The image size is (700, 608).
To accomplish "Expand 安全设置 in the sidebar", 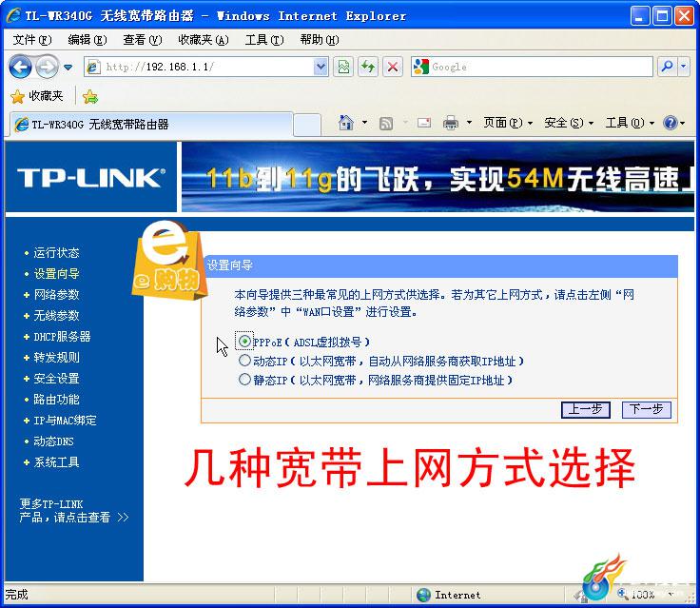I will [x=56, y=379].
